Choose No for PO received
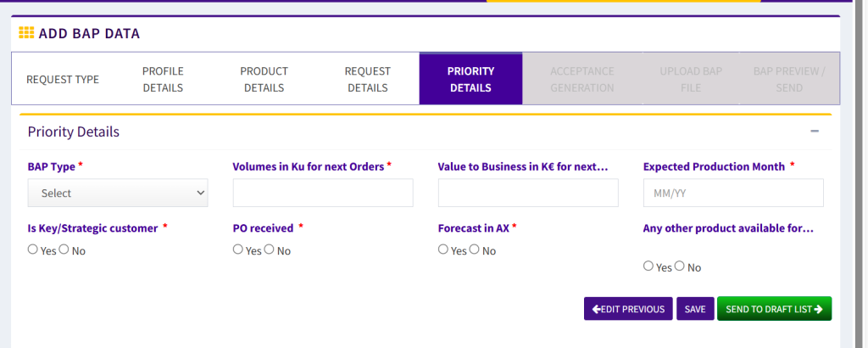The image size is (868, 348). [x=269, y=250]
